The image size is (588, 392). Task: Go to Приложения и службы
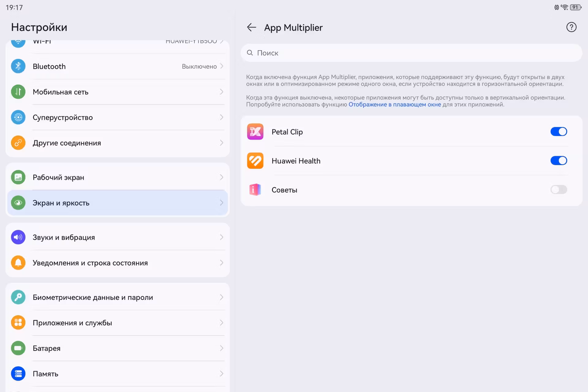pyautogui.click(x=118, y=322)
